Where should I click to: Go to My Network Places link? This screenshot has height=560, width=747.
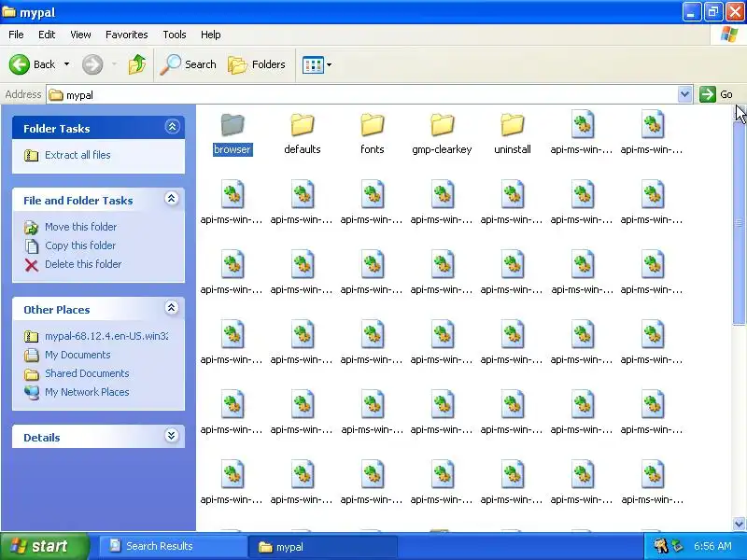pos(87,392)
